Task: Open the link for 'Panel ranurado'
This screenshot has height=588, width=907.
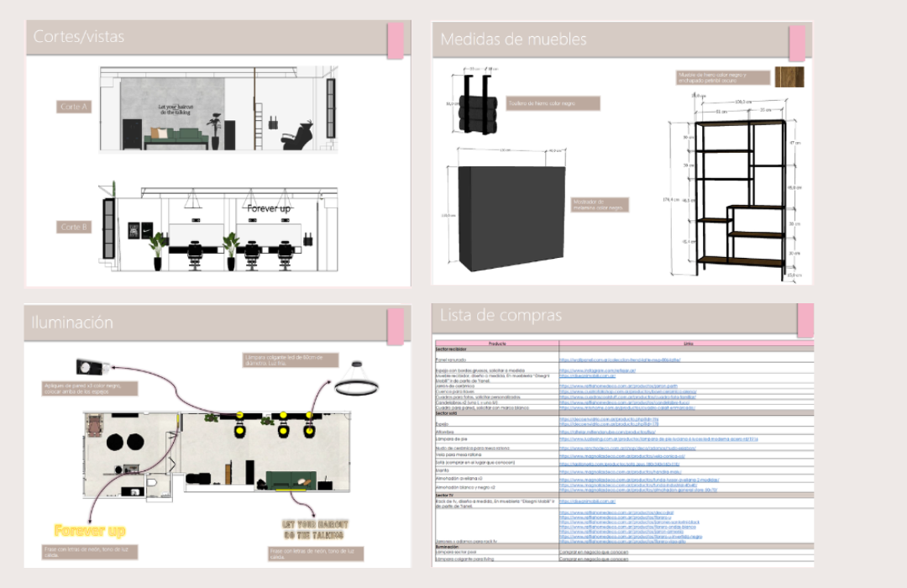Action: click(620, 360)
